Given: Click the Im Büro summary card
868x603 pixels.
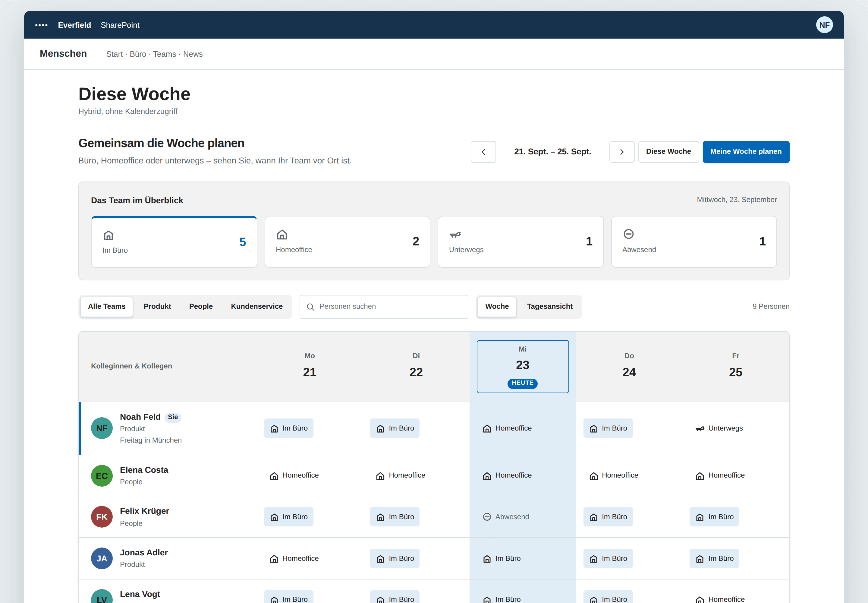Looking at the screenshot, I should pos(174,242).
